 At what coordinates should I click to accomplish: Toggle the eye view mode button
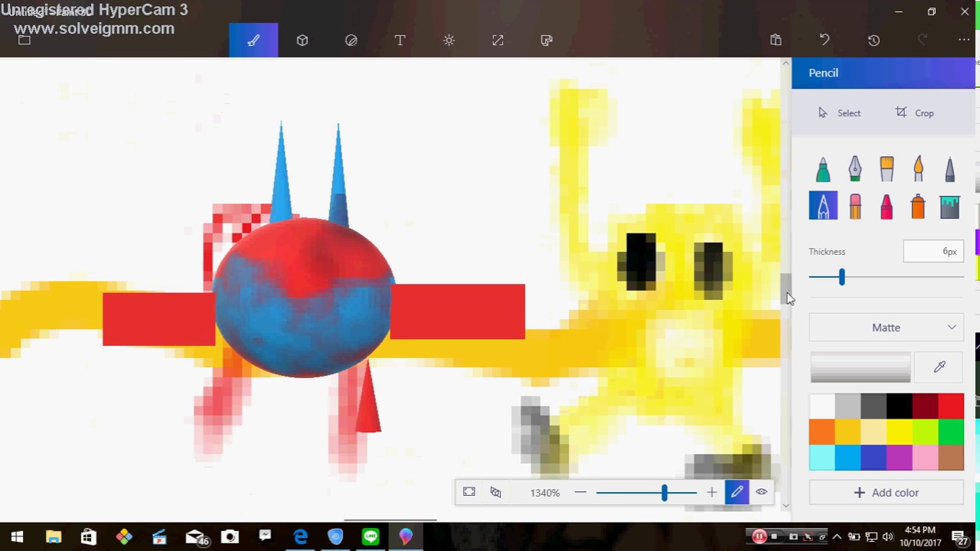761,493
